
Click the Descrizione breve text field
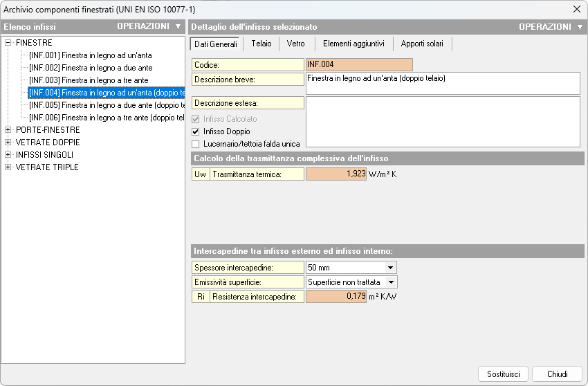coord(442,83)
